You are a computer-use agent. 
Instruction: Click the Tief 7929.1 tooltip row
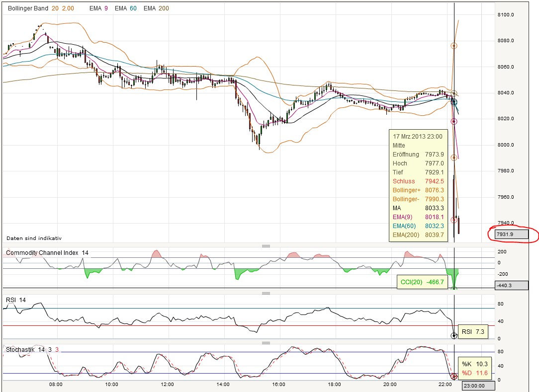point(418,172)
